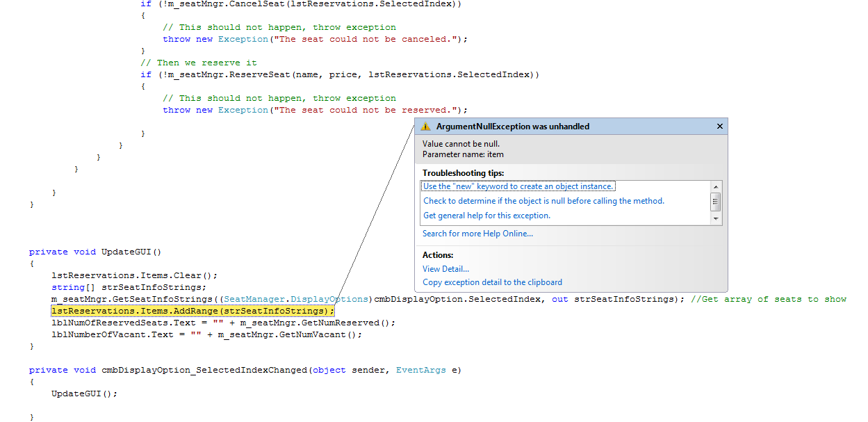The height and width of the screenshot is (422, 868).
Task: Click 'string[] strSeatInfoStrings;' declaration
Action: (x=129, y=287)
